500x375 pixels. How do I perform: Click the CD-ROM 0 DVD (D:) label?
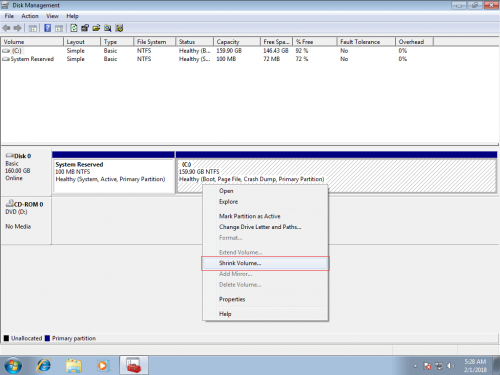[26, 220]
